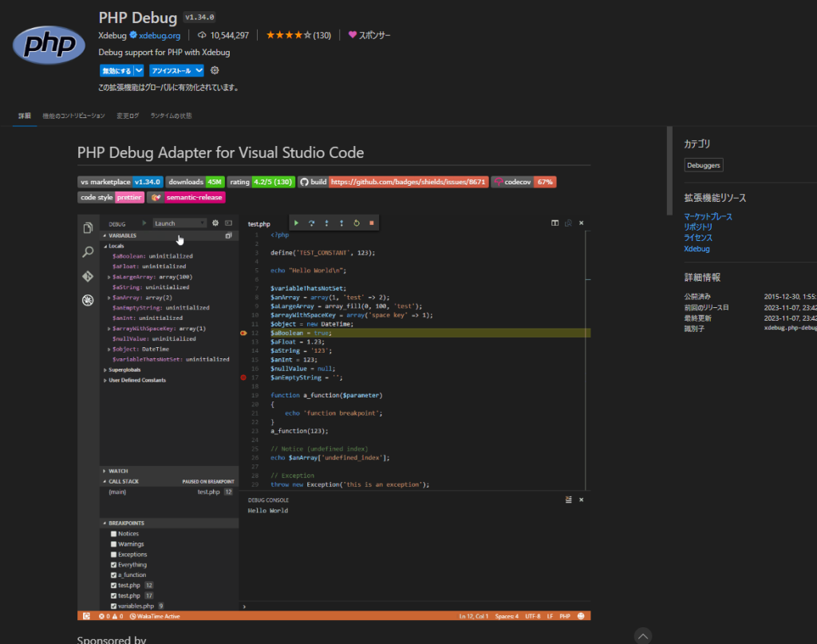Click the Collapse All icon in VARIABLES header
This screenshot has width=817, height=644.
point(228,235)
